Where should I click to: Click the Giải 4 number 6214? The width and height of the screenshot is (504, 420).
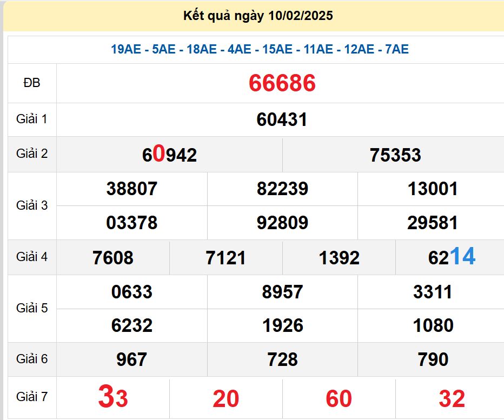click(452, 257)
